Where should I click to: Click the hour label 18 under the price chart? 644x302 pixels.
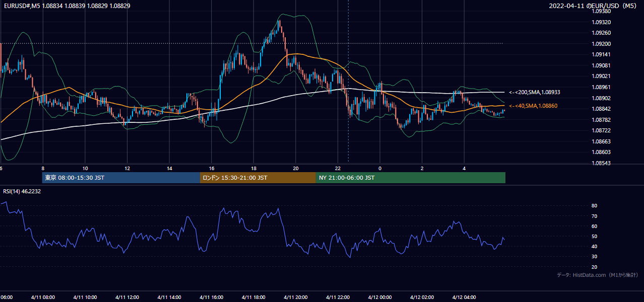[253, 169]
